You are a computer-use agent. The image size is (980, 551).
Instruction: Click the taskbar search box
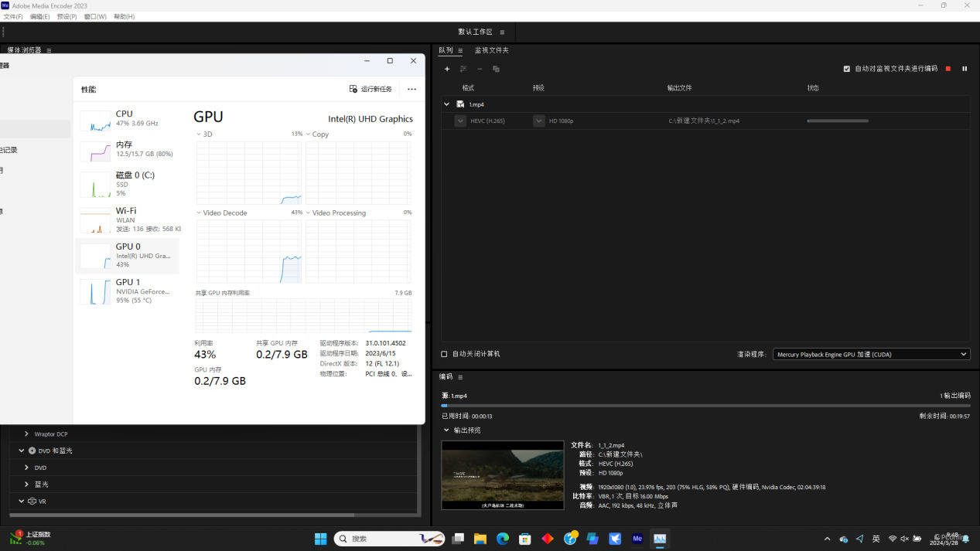click(389, 539)
